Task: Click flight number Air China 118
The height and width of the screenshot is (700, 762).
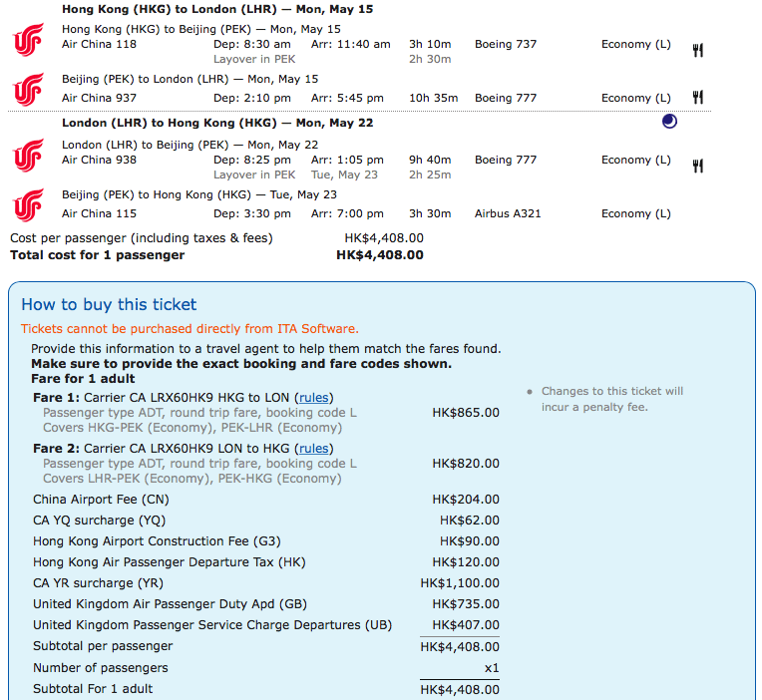Action: click(99, 44)
